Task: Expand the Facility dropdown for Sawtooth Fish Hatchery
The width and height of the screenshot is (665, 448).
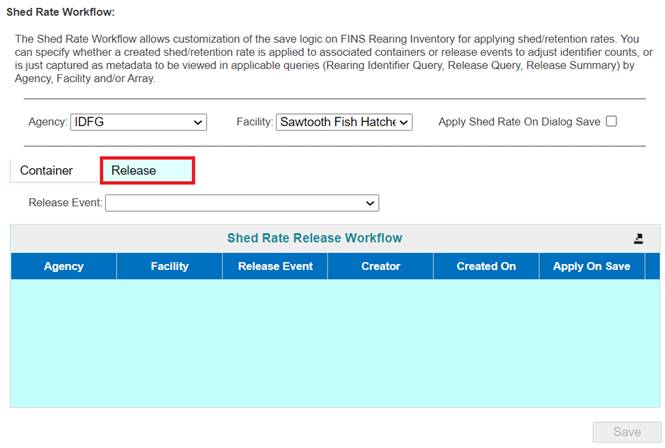Action: [x=343, y=122]
